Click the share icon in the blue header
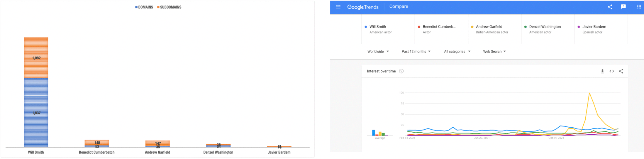The height and width of the screenshot is (159, 644). click(x=610, y=7)
